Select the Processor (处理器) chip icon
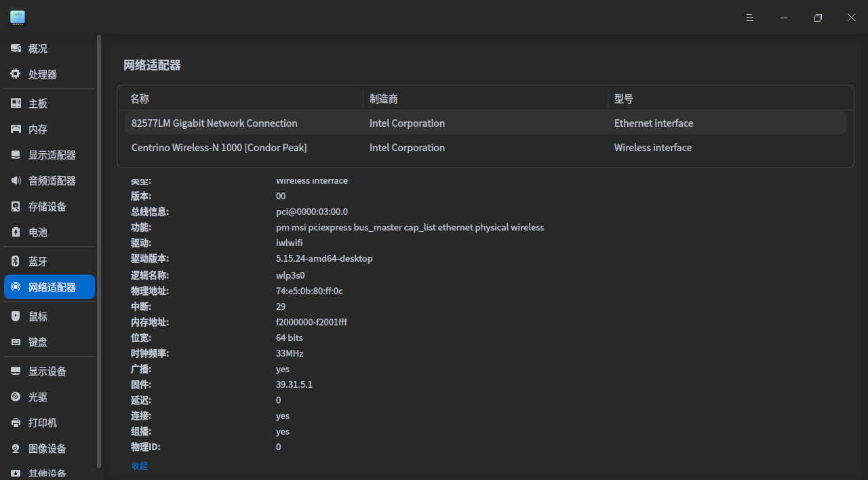868x480 pixels. (16, 75)
